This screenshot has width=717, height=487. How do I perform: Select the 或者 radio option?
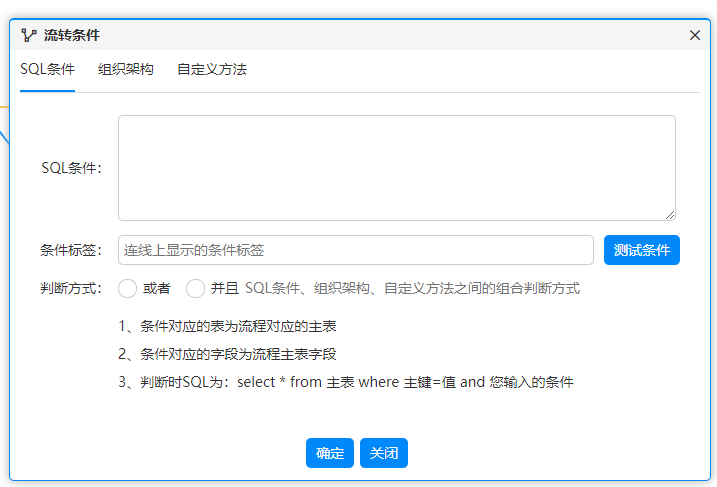[x=128, y=289]
